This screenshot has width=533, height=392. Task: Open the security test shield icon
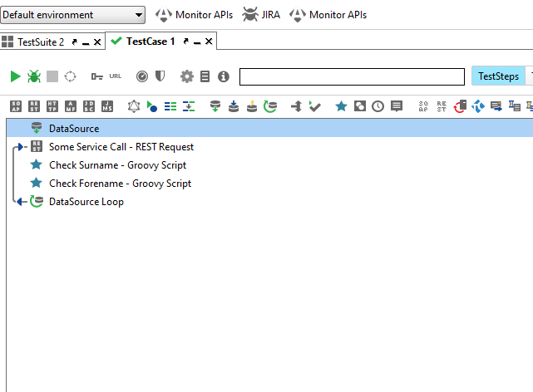[x=160, y=76]
